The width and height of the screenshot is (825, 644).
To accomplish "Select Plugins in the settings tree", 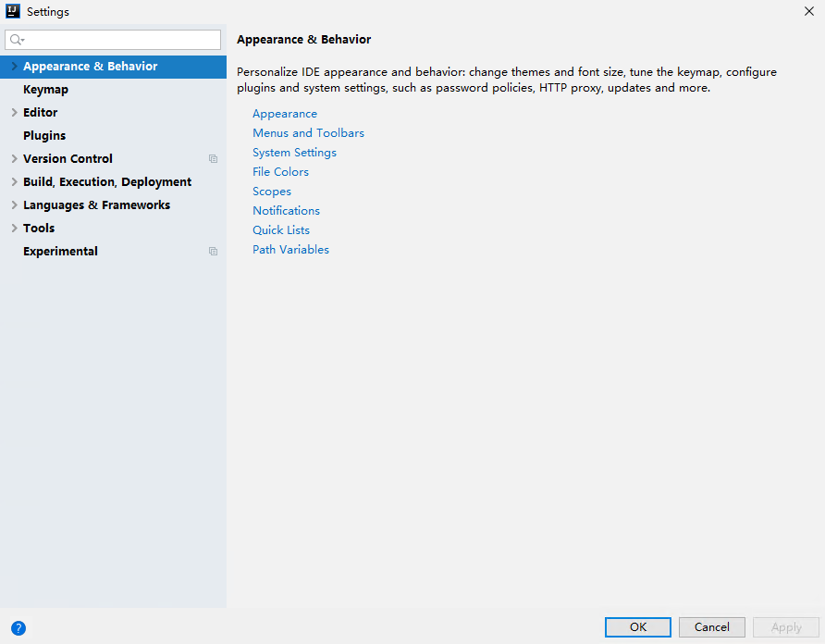I will pos(113,136).
